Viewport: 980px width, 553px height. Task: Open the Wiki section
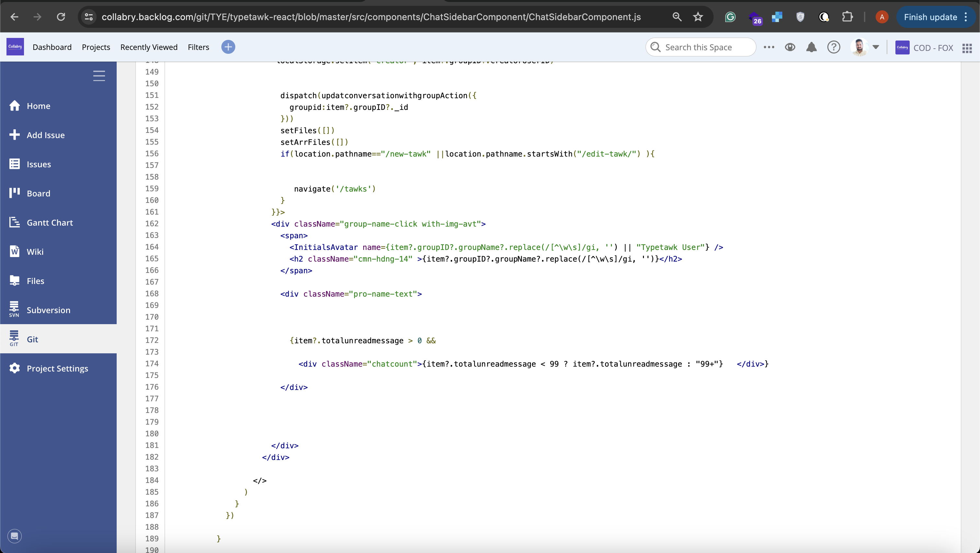pyautogui.click(x=58, y=252)
